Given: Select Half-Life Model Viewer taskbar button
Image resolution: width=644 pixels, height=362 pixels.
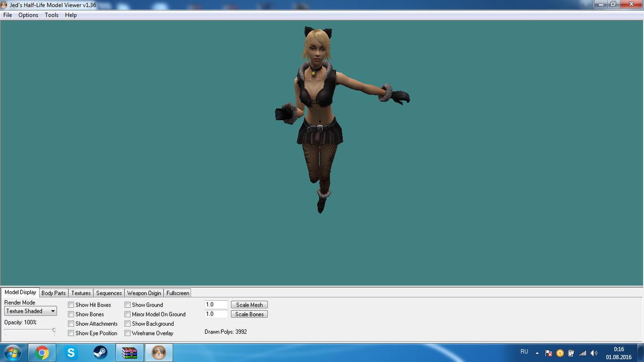Looking at the screenshot, I should coord(159,352).
